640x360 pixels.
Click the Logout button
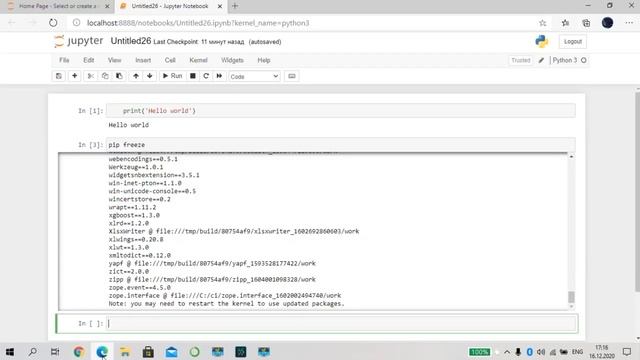572,42
